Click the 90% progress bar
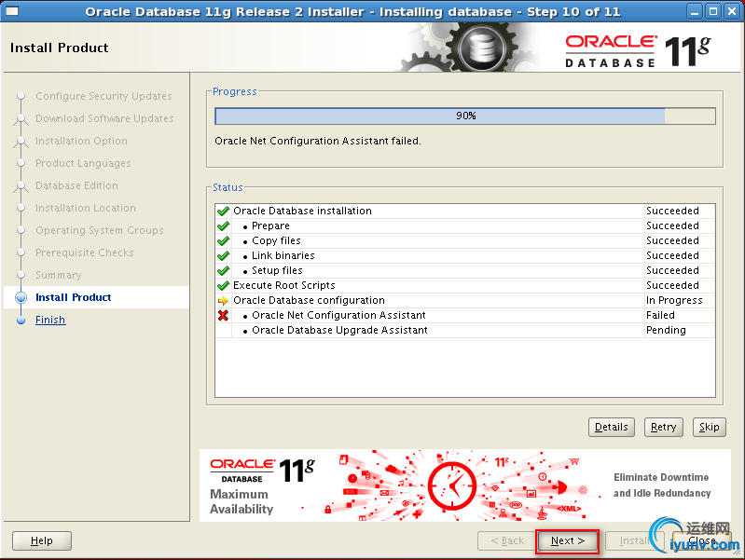745x560 pixels. pyautogui.click(x=465, y=116)
